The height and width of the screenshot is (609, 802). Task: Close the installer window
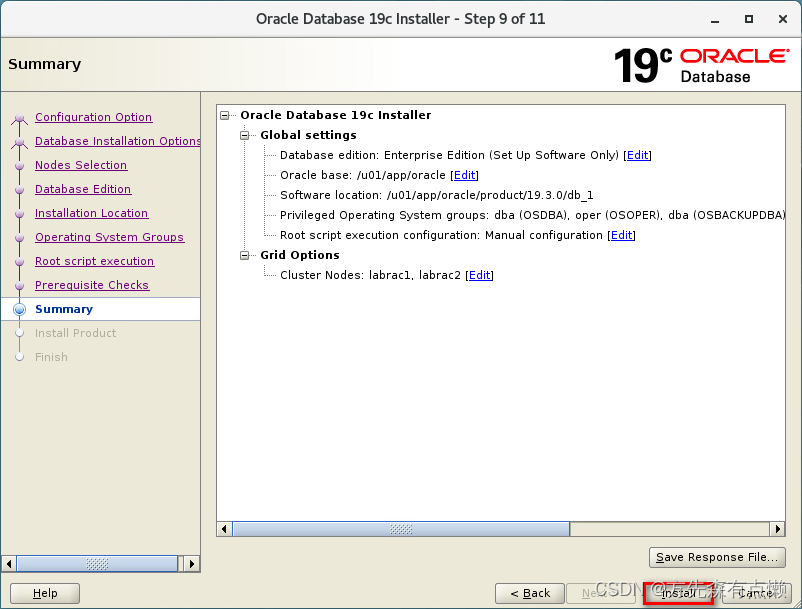click(x=783, y=19)
